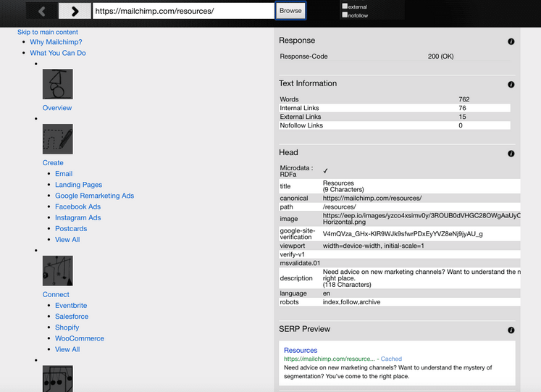Toggle the nofollow checkbox

pyautogui.click(x=345, y=14)
